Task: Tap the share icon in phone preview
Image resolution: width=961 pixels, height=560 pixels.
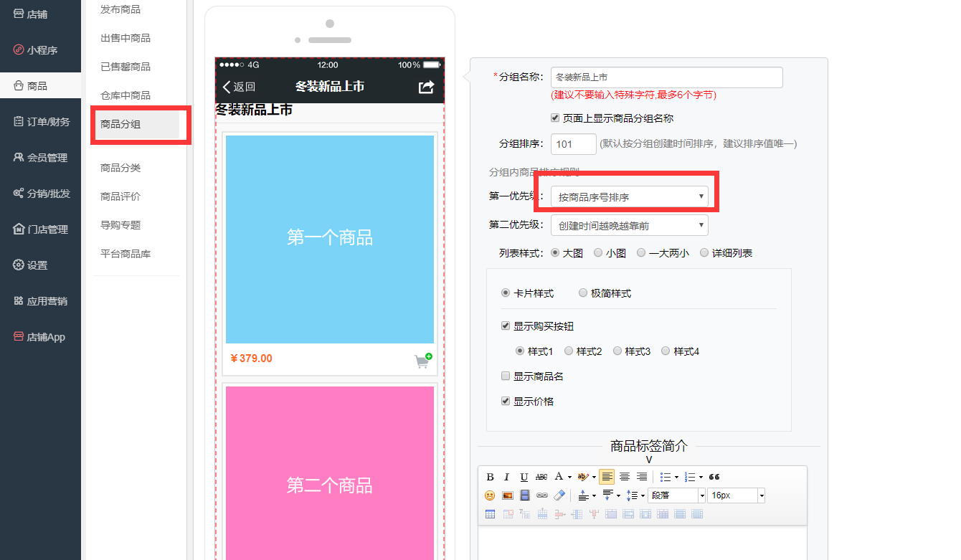Action: point(426,87)
